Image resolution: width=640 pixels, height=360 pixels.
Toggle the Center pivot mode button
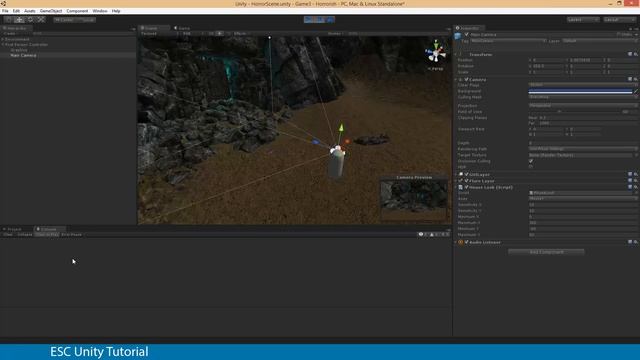[x=64, y=20]
